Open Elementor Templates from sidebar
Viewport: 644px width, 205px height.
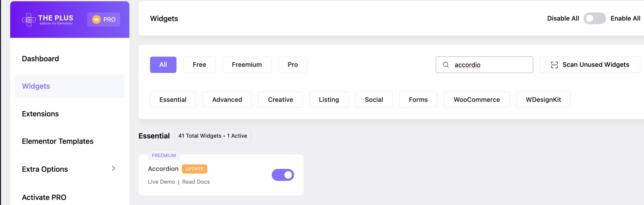click(57, 141)
